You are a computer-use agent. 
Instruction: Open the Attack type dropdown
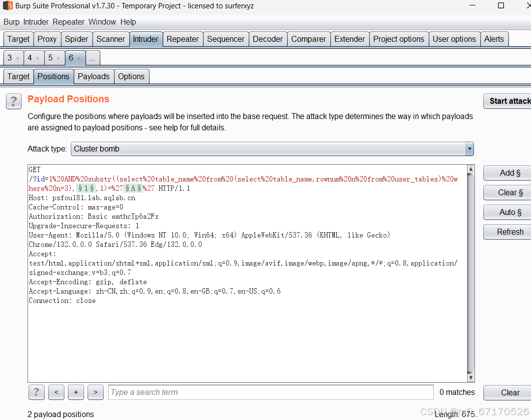click(272, 149)
